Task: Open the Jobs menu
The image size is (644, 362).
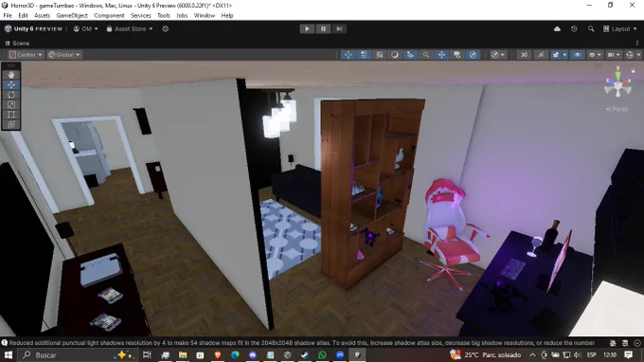Action: (182, 15)
